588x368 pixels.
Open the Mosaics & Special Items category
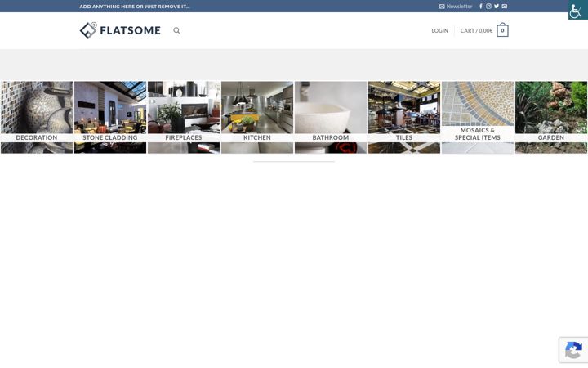[478, 117]
